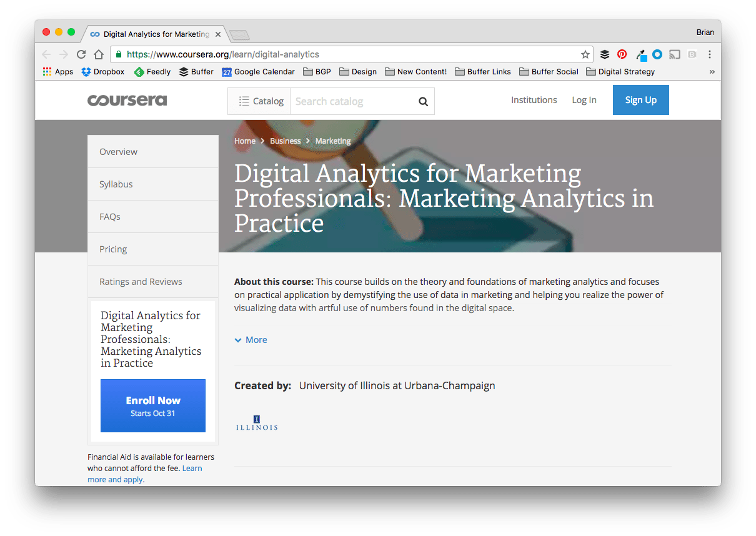
Task: Toggle the Catalog menu
Action: [259, 101]
